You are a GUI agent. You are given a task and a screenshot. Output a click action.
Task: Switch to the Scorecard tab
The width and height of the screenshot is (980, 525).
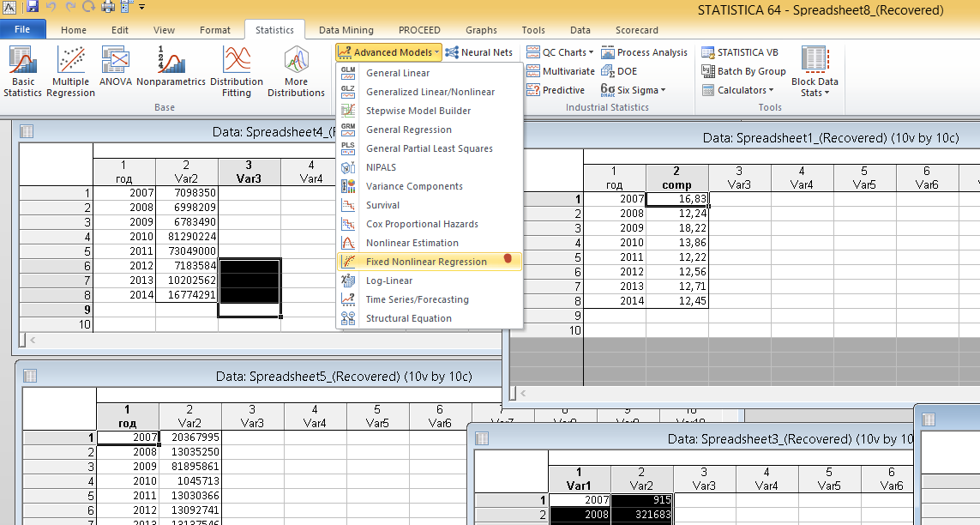(636, 30)
